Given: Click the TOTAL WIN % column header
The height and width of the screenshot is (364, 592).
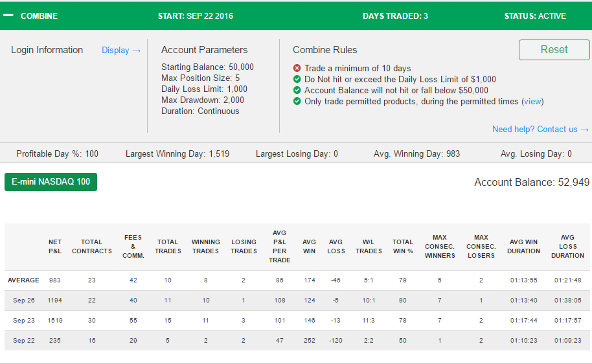Looking at the screenshot, I should (x=402, y=247).
